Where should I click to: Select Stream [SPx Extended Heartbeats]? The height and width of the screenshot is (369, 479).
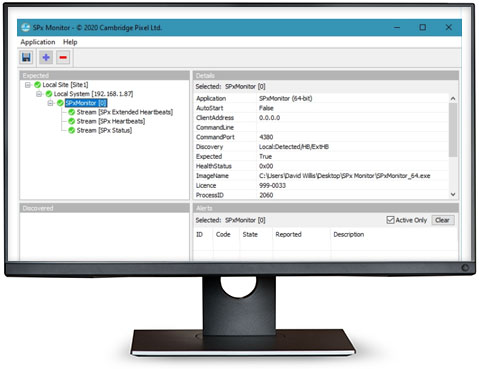pos(125,112)
